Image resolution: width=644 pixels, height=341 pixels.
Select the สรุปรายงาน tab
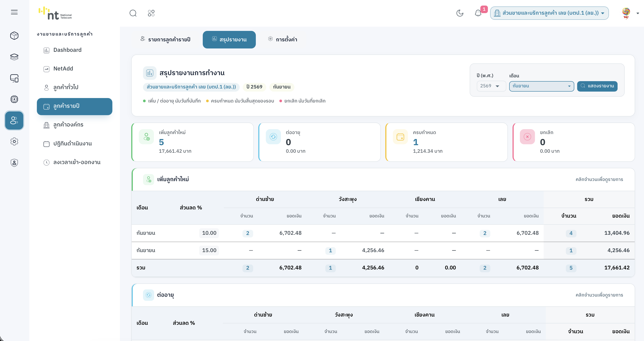click(x=229, y=40)
